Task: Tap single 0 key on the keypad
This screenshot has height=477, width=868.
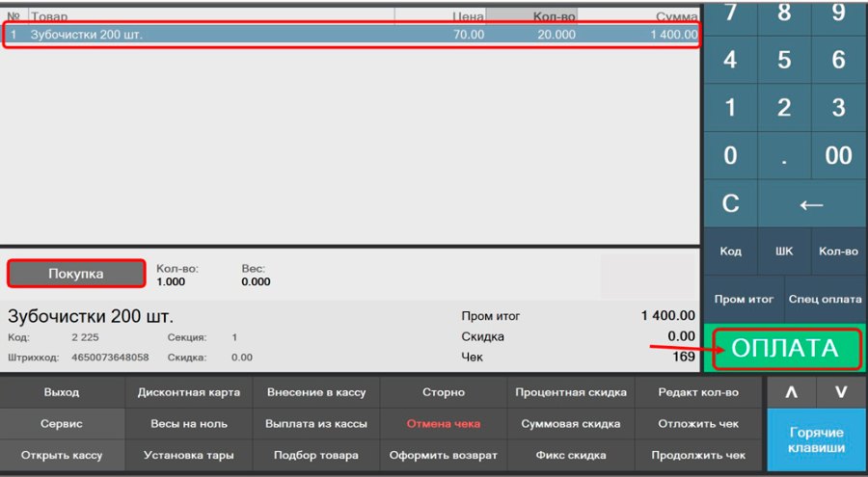Action: (x=730, y=155)
